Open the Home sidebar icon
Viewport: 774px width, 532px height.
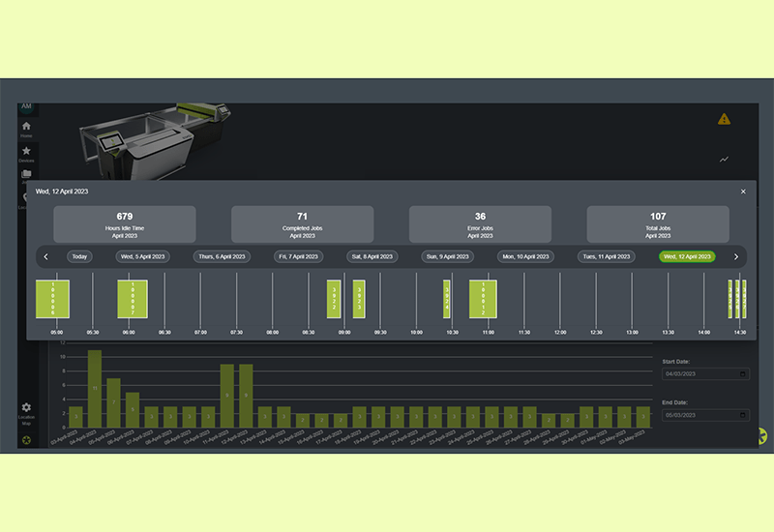pyautogui.click(x=26, y=127)
